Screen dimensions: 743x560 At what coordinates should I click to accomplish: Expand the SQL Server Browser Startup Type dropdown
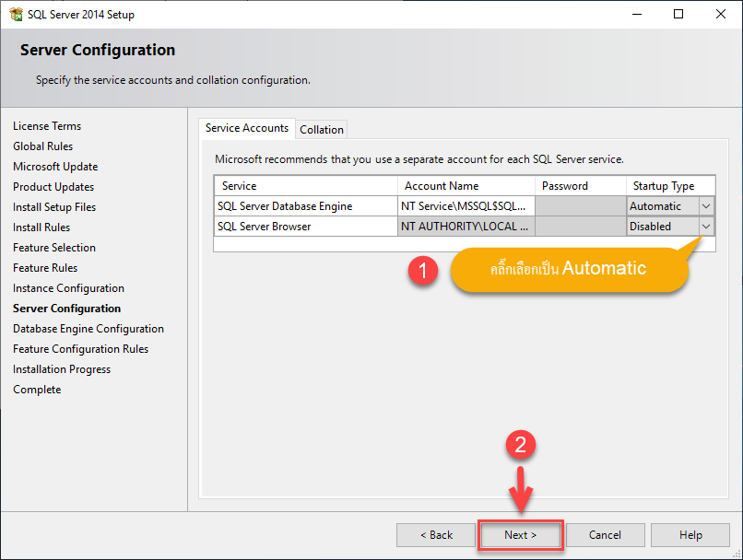[705, 227]
